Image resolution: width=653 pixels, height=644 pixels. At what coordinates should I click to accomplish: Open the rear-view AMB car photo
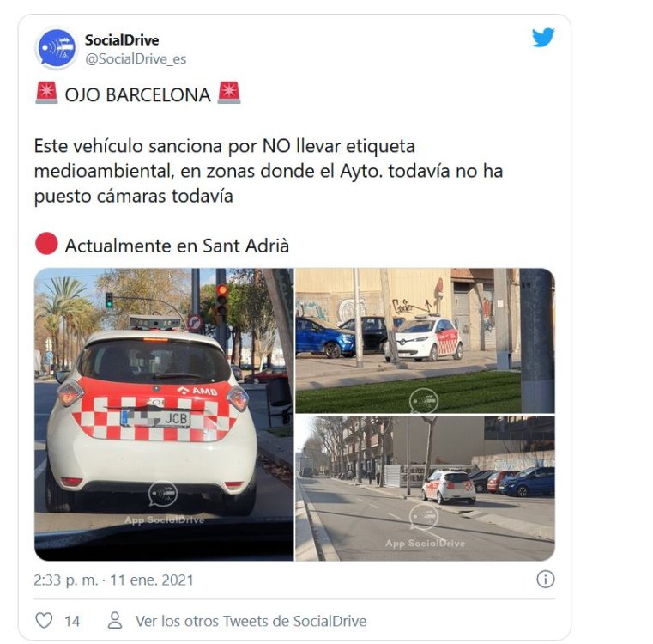pyautogui.click(x=164, y=415)
